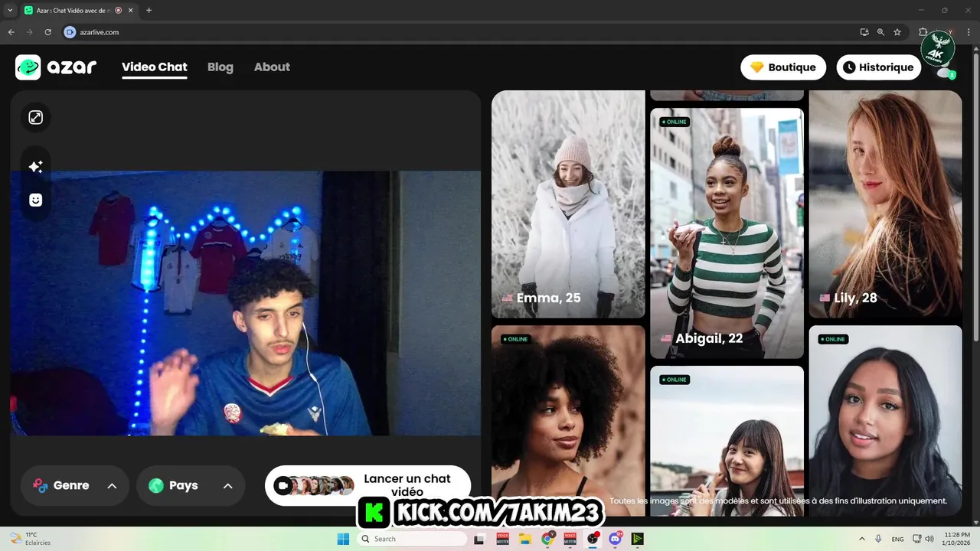Open the weather widget showing 11°C

tap(31, 539)
